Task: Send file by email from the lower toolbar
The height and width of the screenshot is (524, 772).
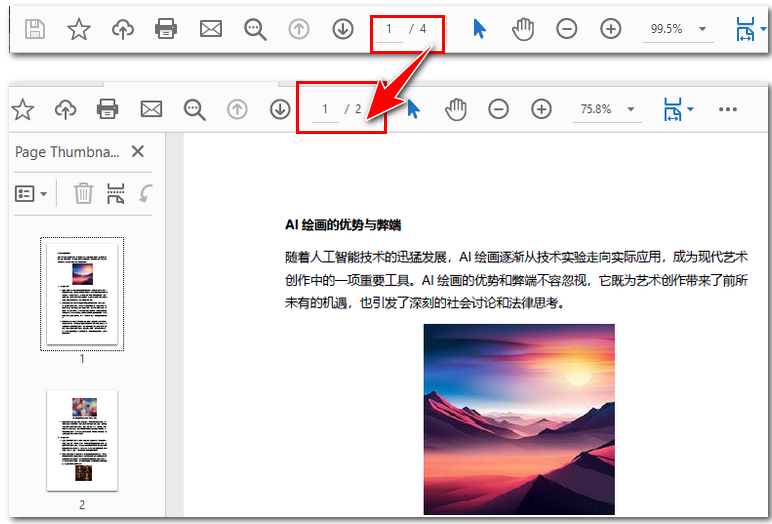Action: coord(151,109)
